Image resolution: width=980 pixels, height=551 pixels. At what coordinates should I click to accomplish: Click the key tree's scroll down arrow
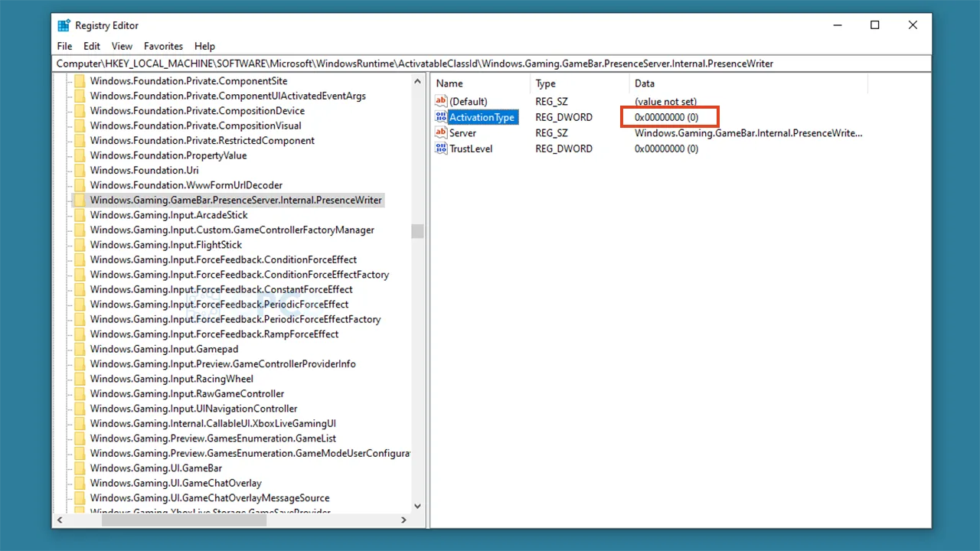tap(417, 506)
